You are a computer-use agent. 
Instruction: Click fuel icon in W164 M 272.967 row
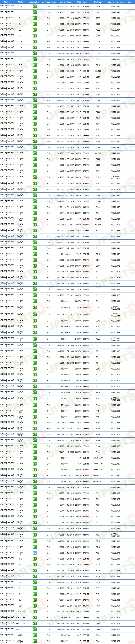tap(35, 446)
